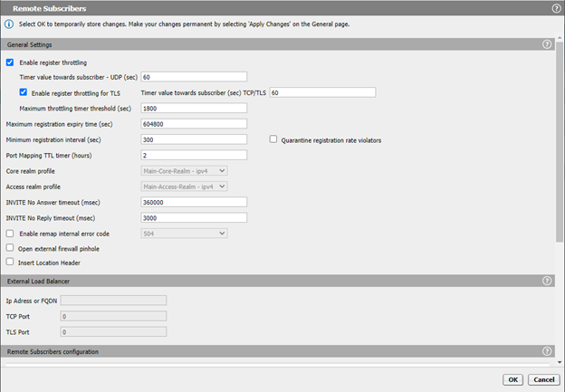Click INVITE No Reply timeout field
This screenshot has width=565, height=392.
click(x=194, y=218)
